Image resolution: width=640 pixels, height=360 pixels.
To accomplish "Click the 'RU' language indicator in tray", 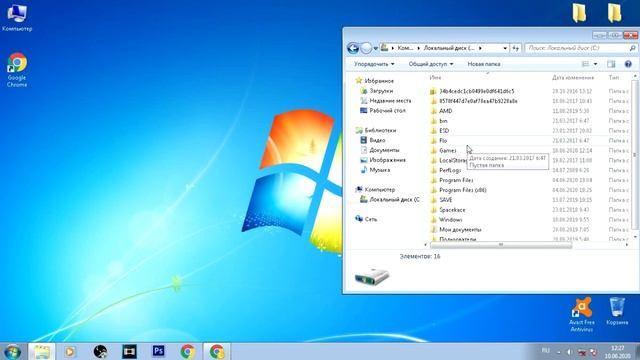I will pyautogui.click(x=546, y=351).
